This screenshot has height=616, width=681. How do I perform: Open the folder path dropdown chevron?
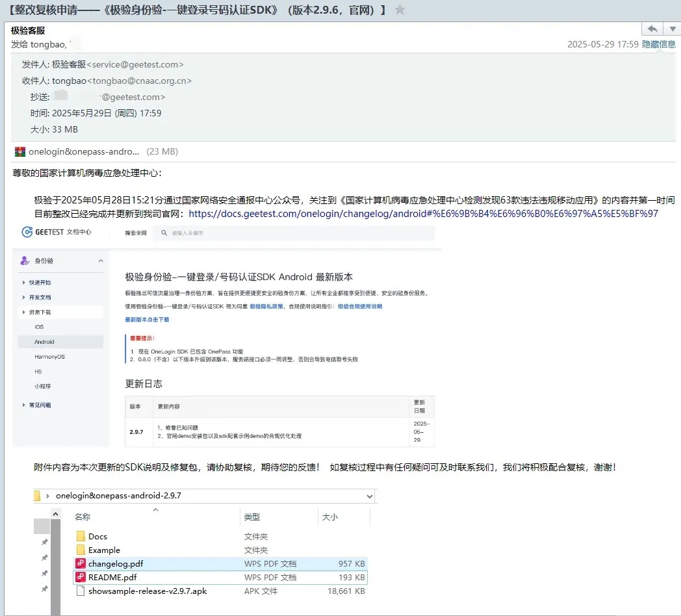[x=369, y=496]
